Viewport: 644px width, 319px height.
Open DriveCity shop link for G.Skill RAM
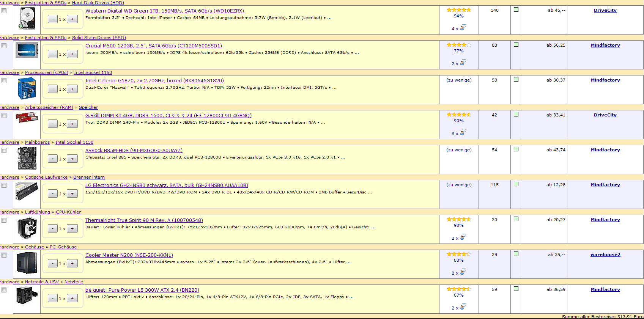coord(605,115)
